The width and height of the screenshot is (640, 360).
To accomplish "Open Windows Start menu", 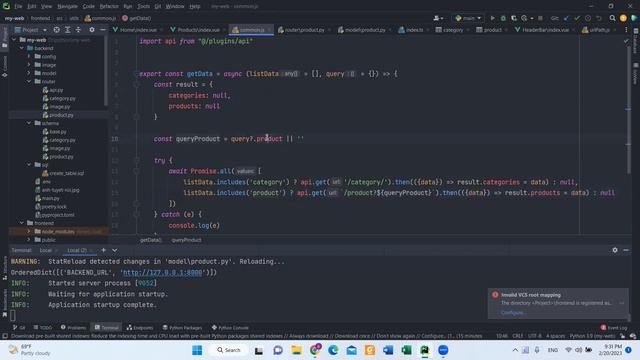I will click(197, 350).
